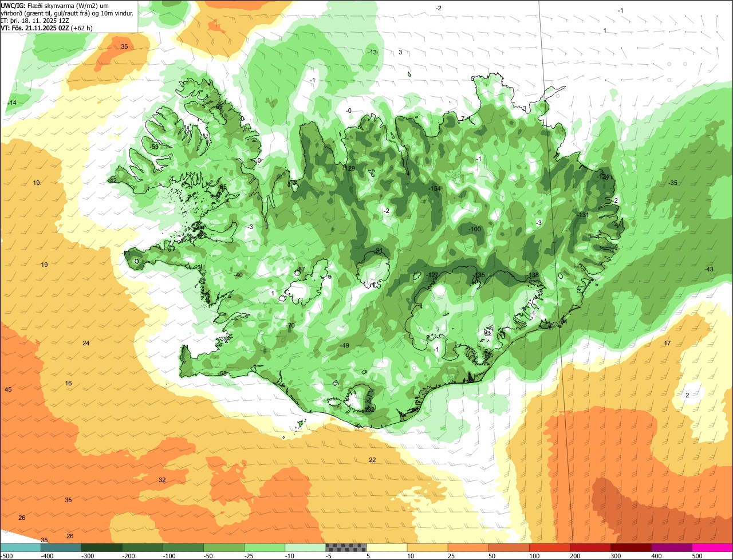Screen dimensions: 733x560
Task: Click the '-13' value north of Iceland
Action: point(372,53)
